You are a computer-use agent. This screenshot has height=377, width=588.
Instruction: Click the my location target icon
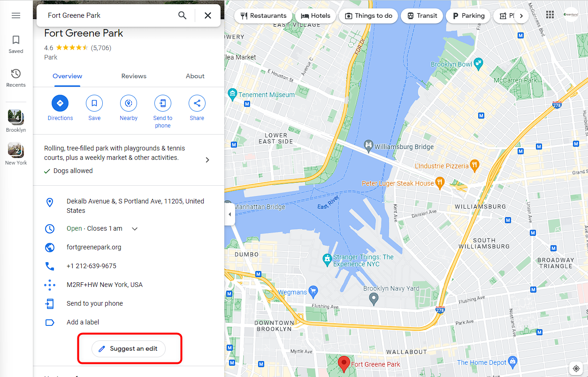(x=576, y=368)
